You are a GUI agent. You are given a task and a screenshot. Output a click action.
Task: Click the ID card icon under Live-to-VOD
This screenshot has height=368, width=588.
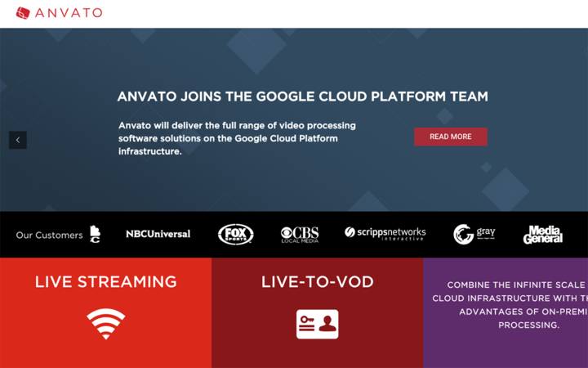tap(317, 324)
